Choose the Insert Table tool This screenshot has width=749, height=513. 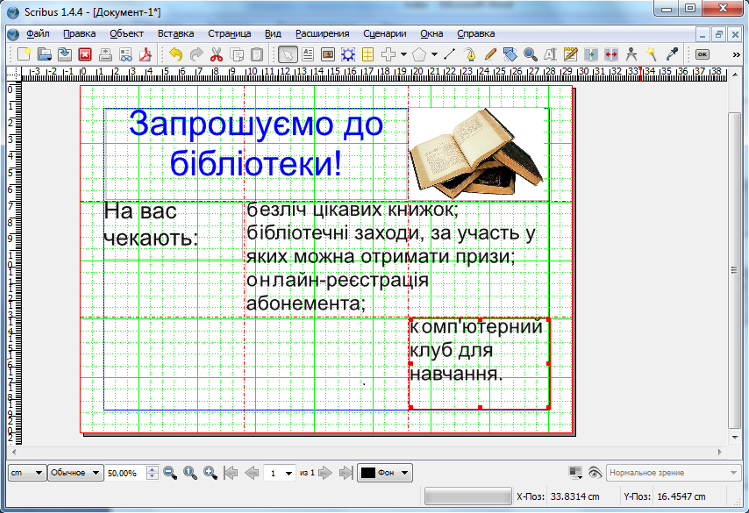(367, 54)
